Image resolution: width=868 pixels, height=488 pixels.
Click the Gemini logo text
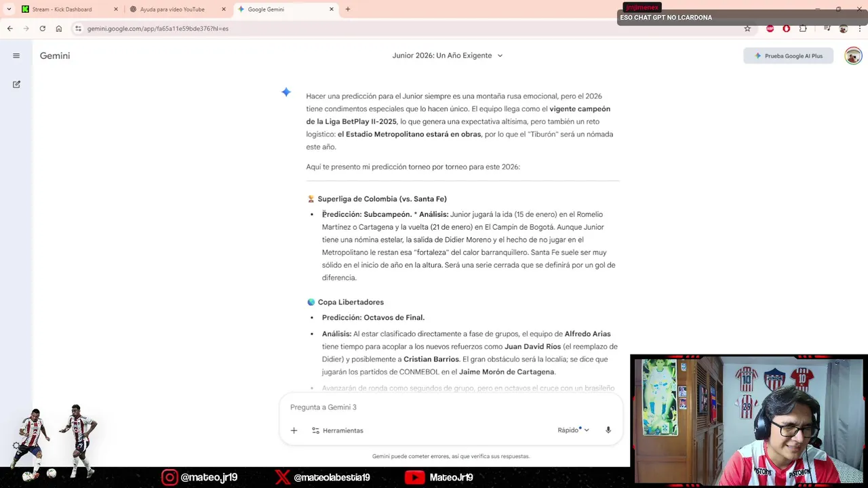(55, 56)
